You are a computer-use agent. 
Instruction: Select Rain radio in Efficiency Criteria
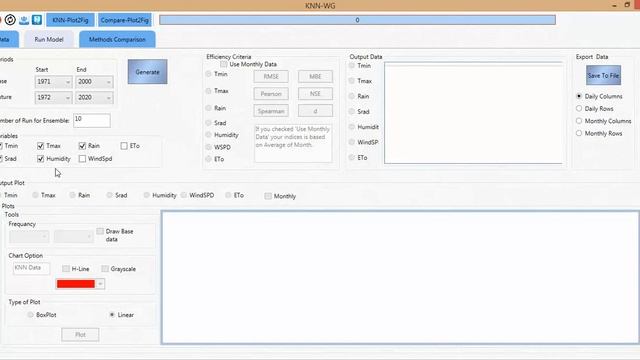209,108
